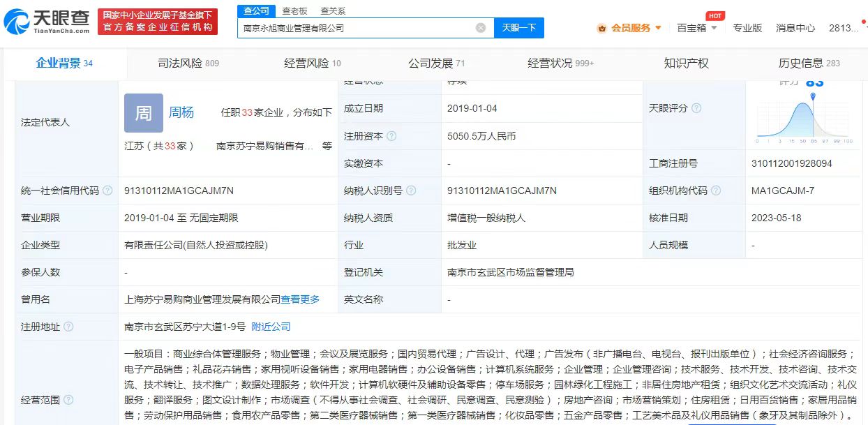Screen dimensions: 868x425
Task: Select the 增值税一般纳税人 taxpayer qualification
Action: pos(486,218)
